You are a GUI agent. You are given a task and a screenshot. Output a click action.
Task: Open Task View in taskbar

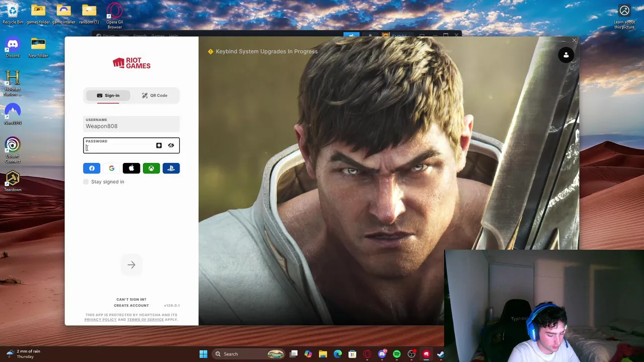[x=294, y=354]
